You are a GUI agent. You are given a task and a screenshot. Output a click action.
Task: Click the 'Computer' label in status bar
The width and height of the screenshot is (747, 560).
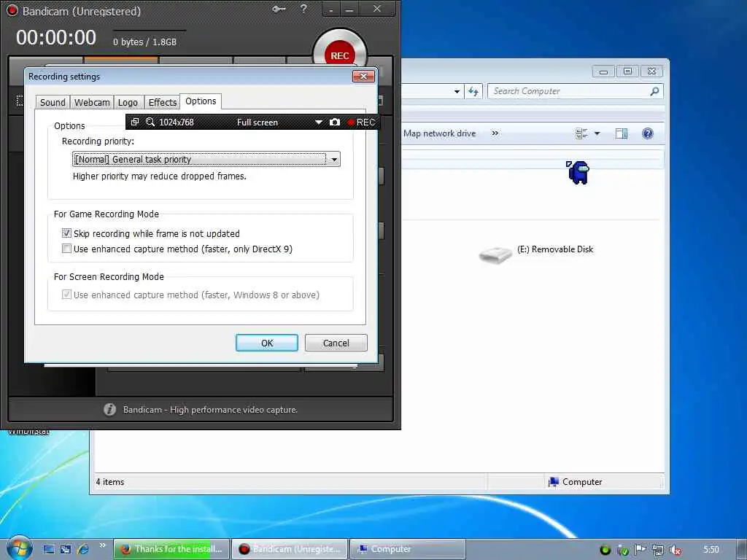[582, 482]
